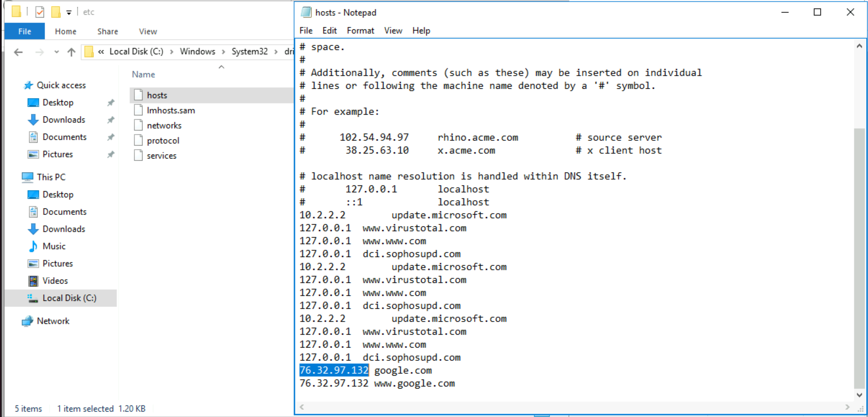Click the line '10.2.2.2 update.microsoft.com' first occurrence
Image resolution: width=868 pixels, height=417 pixels.
tap(403, 215)
